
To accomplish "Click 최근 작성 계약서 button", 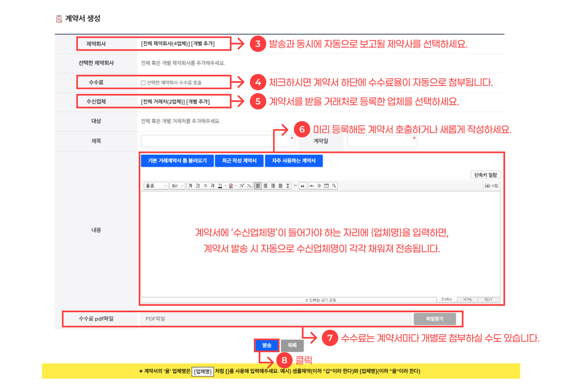I will pos(239,161).
